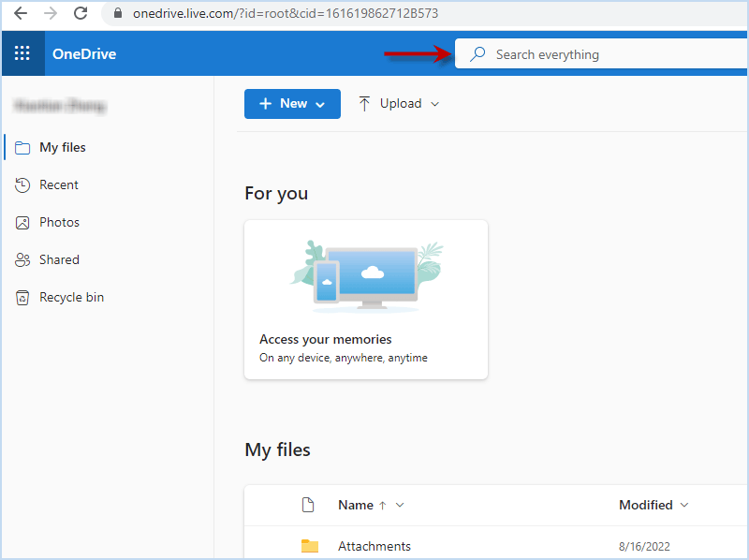Image resolution: width=749 pixels, height=560 pixels.
Task: Click the Photos picture icon
Action: [x=22, y=223]
